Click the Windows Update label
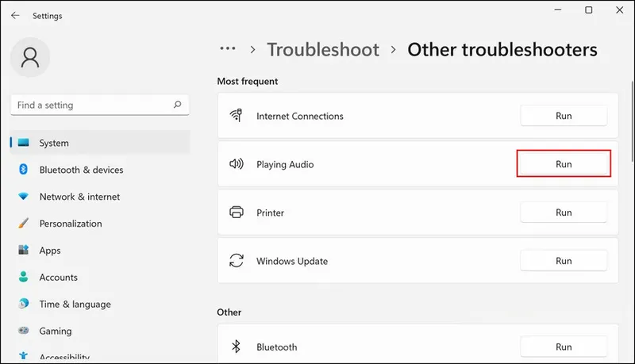 [x=292, y=261]
